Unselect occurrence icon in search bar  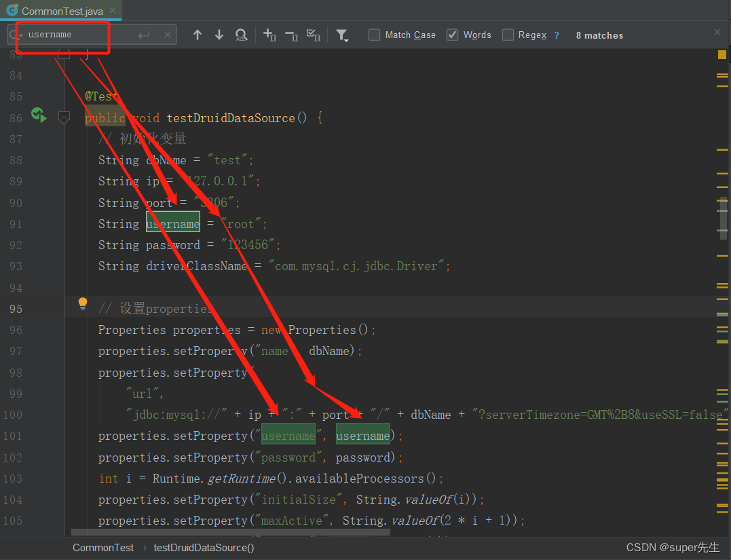click(292, 35)
